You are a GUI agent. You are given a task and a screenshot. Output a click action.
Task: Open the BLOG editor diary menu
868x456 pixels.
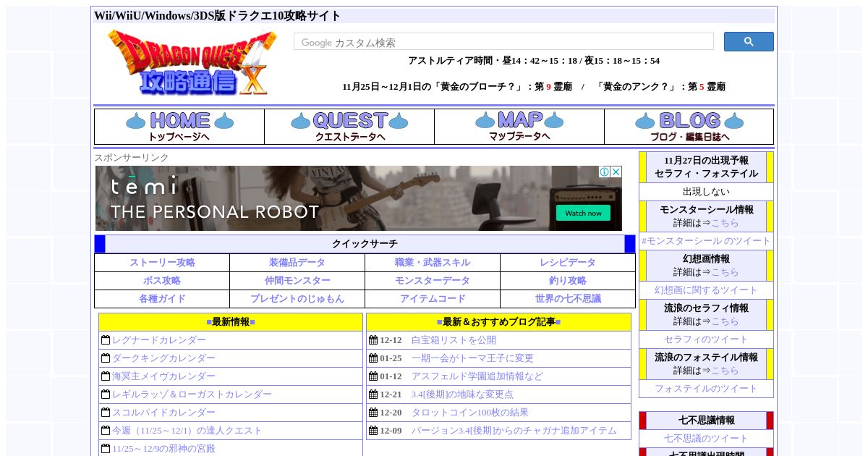click(689, 127)
